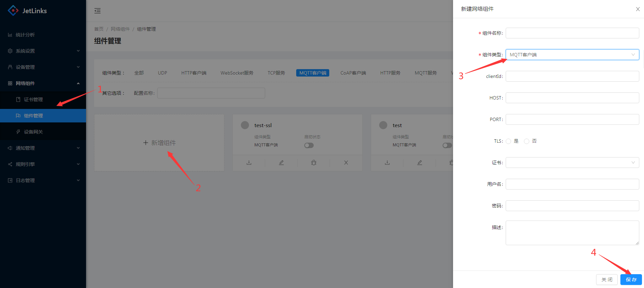Click the sidebar collapse menu icon
Screen dimensions: 644x288
(x=97, y=11)
